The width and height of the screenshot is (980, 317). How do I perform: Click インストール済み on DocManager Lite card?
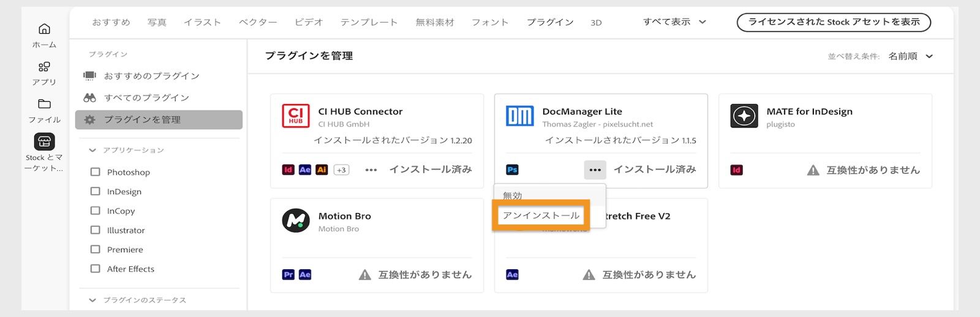[655, 170]
